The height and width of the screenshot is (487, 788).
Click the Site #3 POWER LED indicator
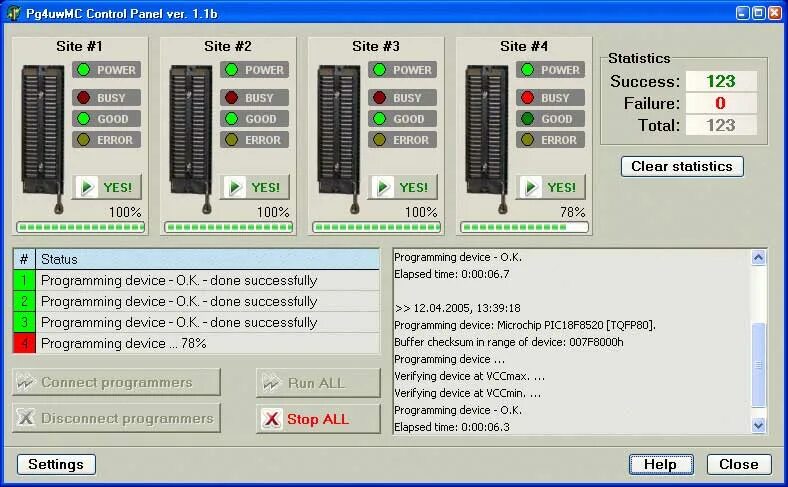pyautogui.click(x=379, y=70)
